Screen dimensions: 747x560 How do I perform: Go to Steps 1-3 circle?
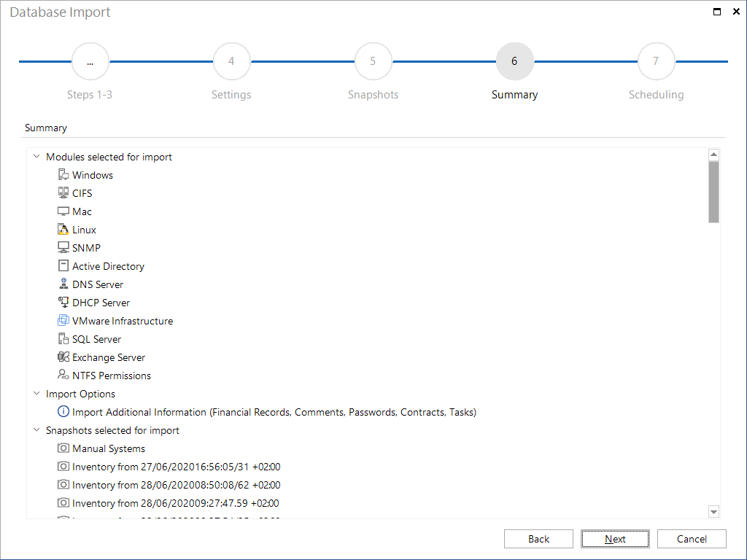(90, 61)
